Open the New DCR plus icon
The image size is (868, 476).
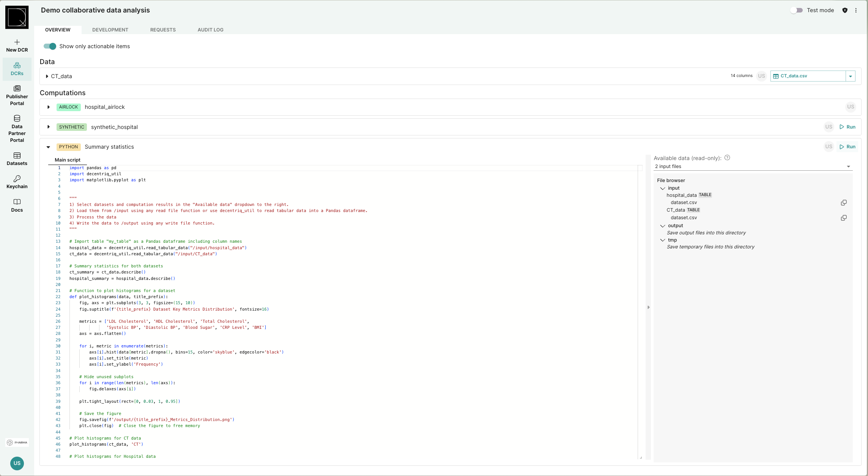pyautogui.click(x=17, y=42)
